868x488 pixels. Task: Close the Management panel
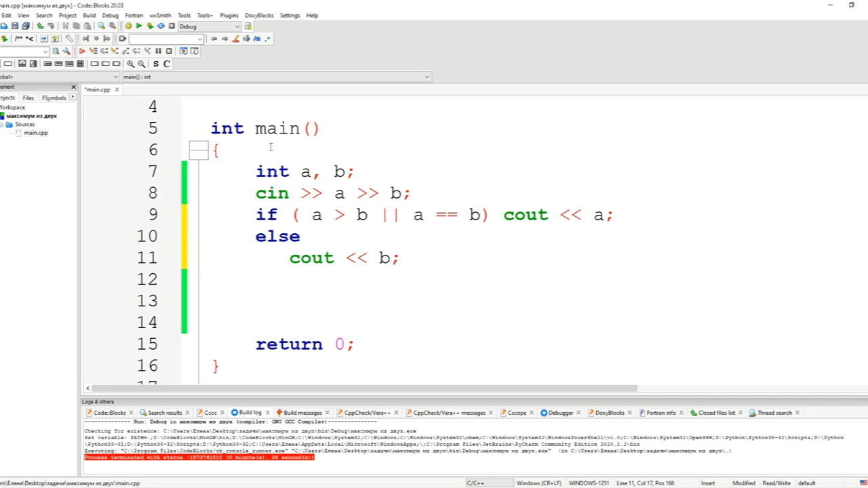click(x=74, y=87)
